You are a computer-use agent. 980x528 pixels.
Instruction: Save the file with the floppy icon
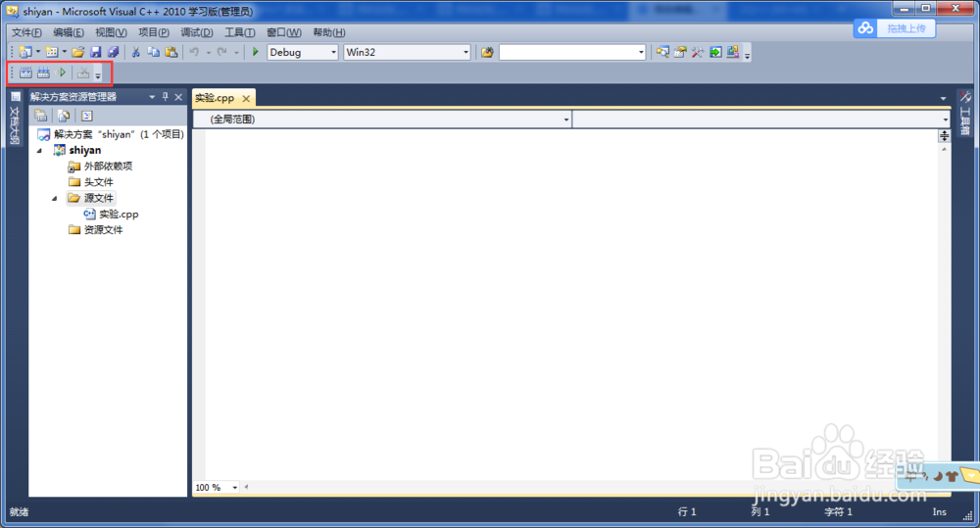pos(96,52)
